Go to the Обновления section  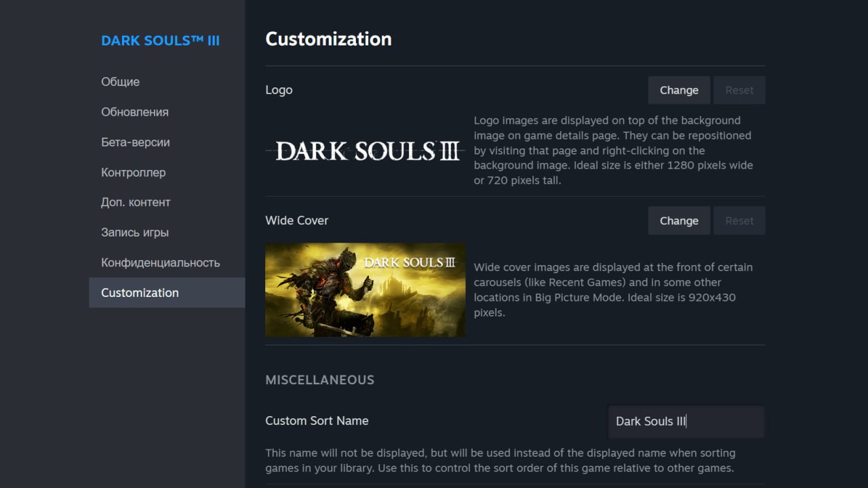(x=135, y=112)
